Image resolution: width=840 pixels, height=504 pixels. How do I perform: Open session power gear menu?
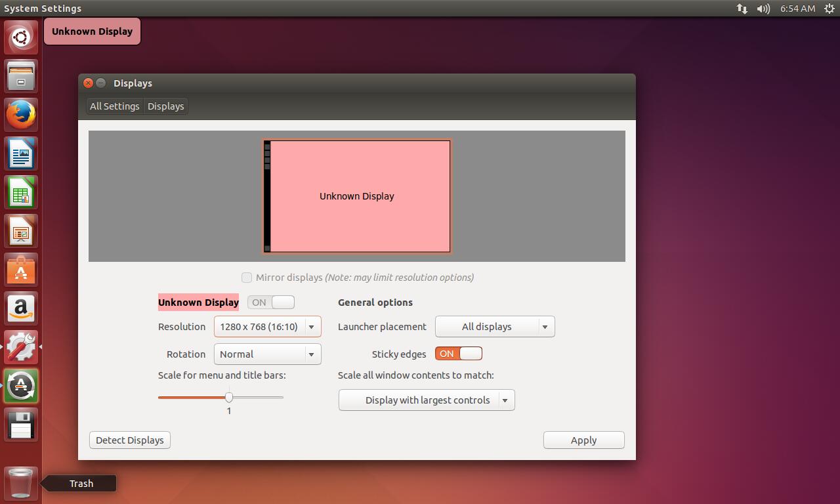(829, 9)
